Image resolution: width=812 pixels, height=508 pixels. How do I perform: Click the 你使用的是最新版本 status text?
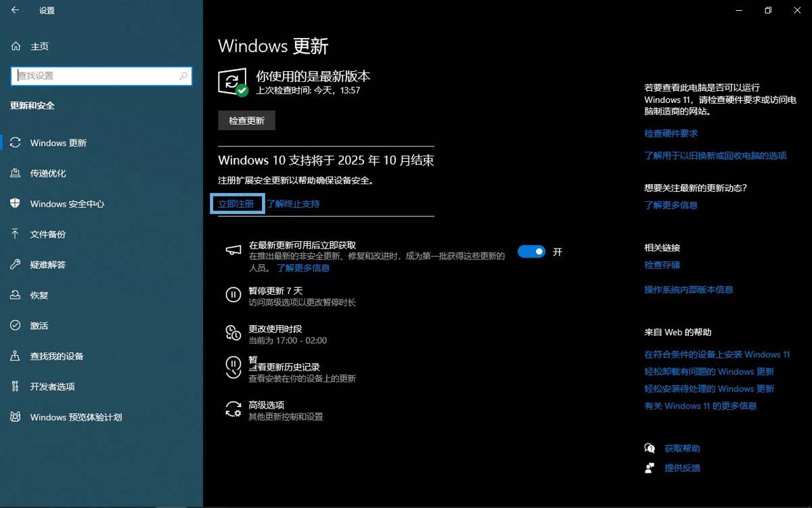click(x=313, y=76)
